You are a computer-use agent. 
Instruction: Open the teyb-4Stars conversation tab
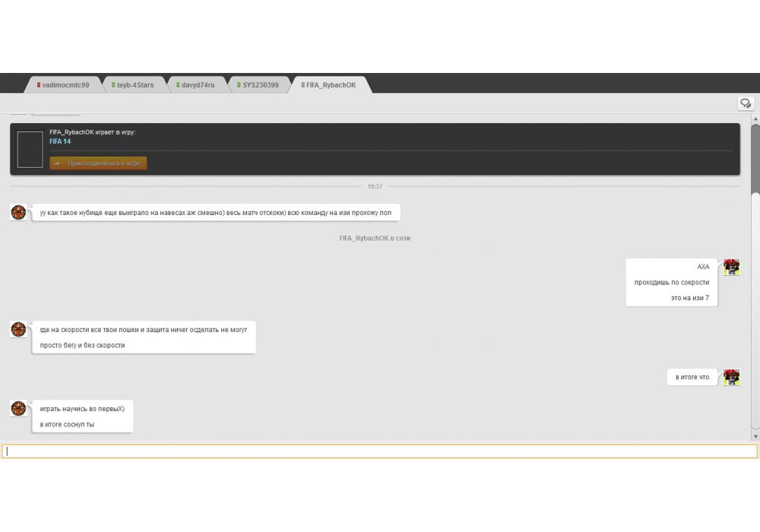(135, 85)
